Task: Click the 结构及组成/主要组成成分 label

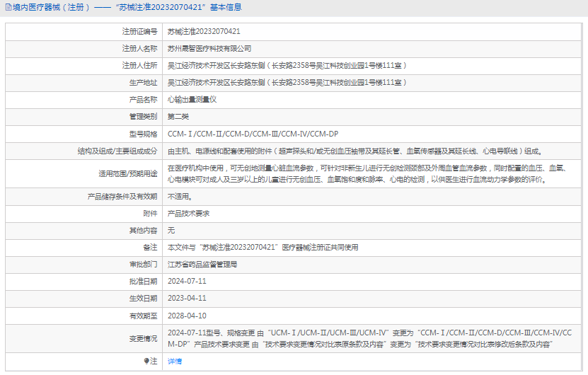Action: point(117,151)
